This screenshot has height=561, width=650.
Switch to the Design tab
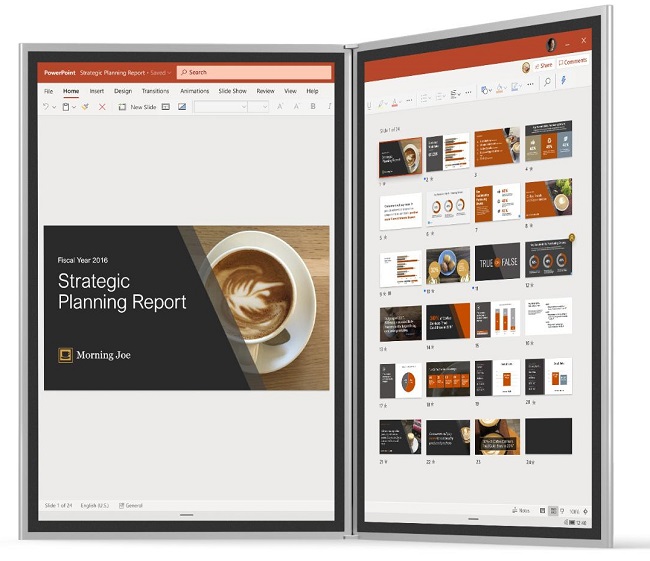tap(123, 91)
